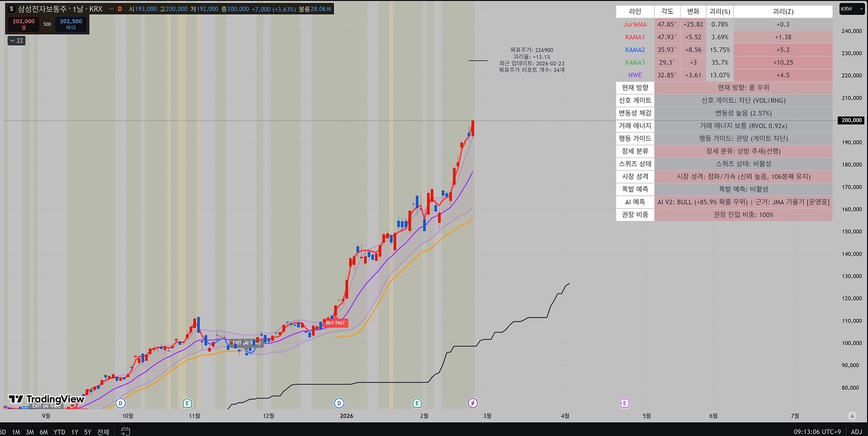This screenshot has width=868, height=436.
Task: Open the go-to-date calendar icon
Action: click(x=126, y=431)
